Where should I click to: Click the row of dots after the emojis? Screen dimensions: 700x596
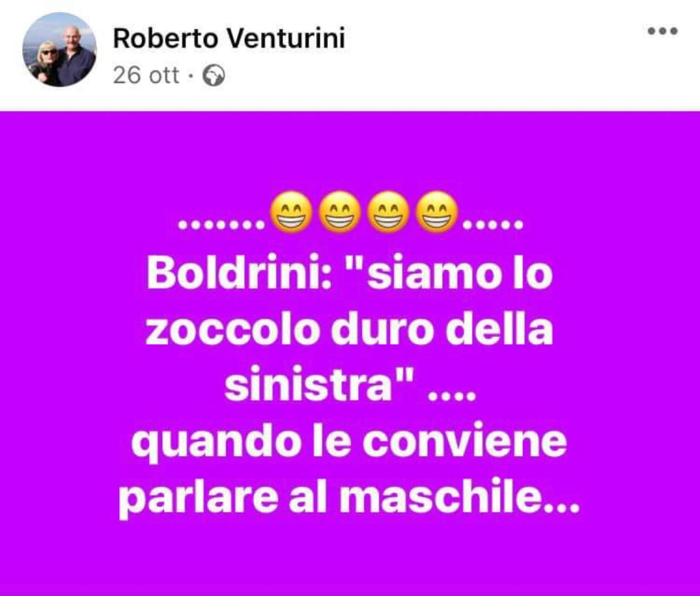click(494, 225)
